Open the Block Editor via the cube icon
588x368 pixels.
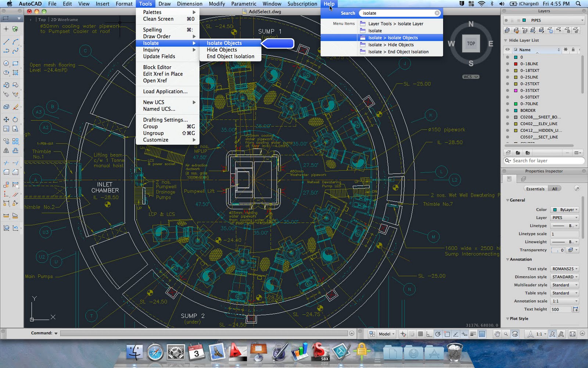[x=6, y=107]
